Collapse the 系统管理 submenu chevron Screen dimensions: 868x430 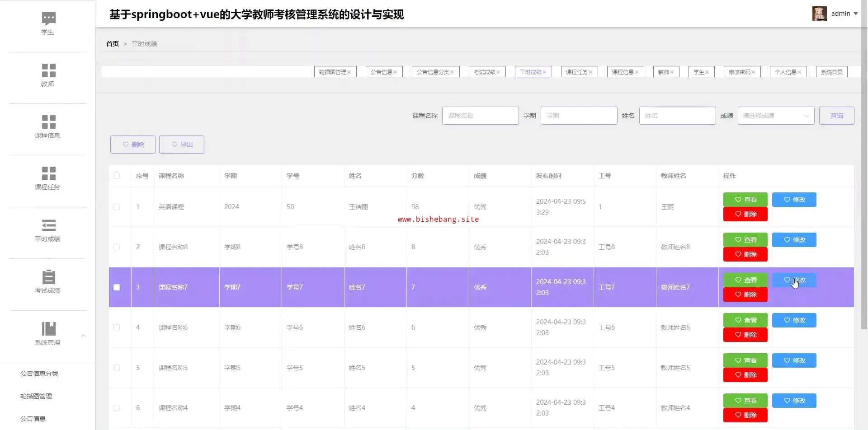(x=83, y=336)
